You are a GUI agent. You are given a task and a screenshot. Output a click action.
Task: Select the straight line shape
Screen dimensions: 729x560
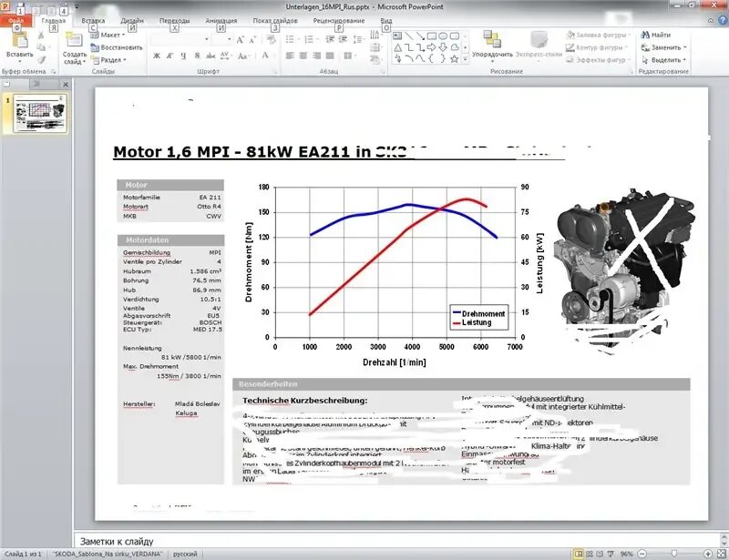(408, 36)
